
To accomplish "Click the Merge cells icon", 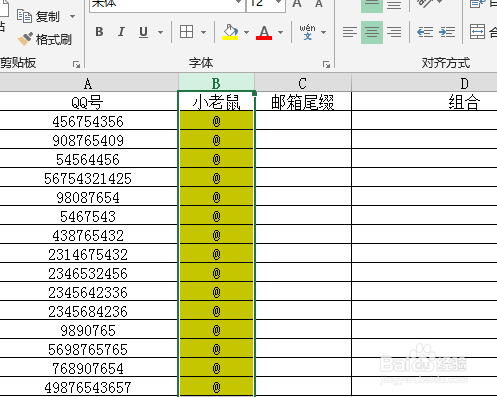I will (477, 32).
